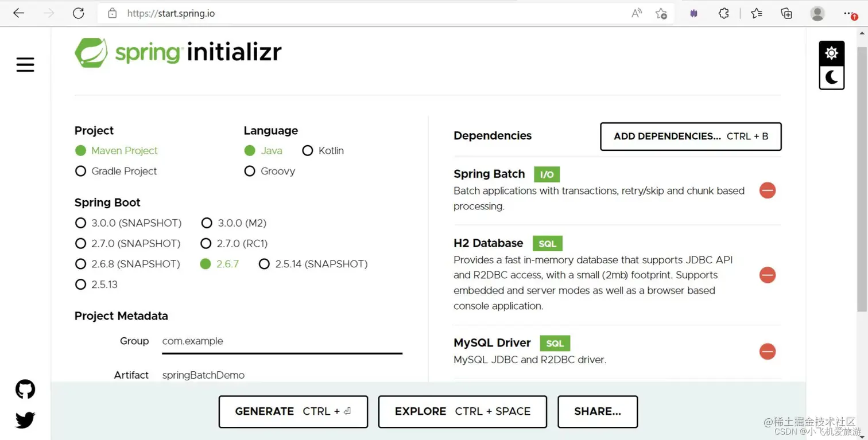Open the collections icon

pyautogui.click(x=786, y=13)
